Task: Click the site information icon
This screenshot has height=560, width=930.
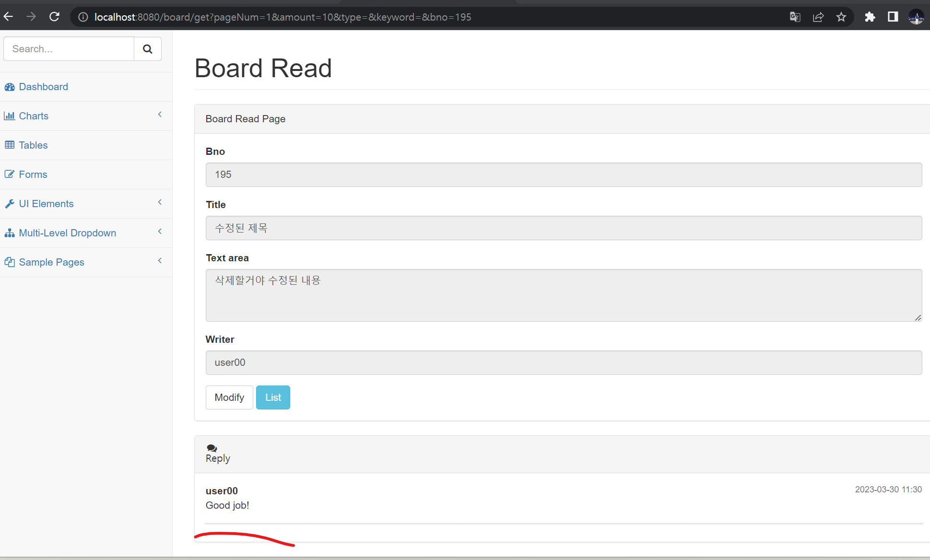Action: click(x=83, y=17)
